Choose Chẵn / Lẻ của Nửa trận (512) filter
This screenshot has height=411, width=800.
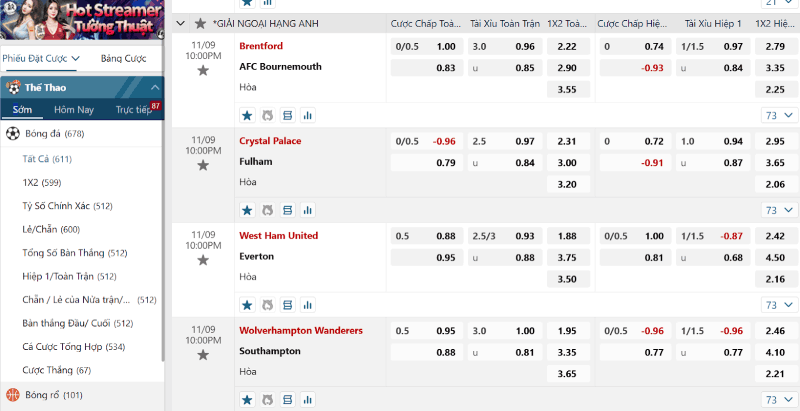[89, 300]
